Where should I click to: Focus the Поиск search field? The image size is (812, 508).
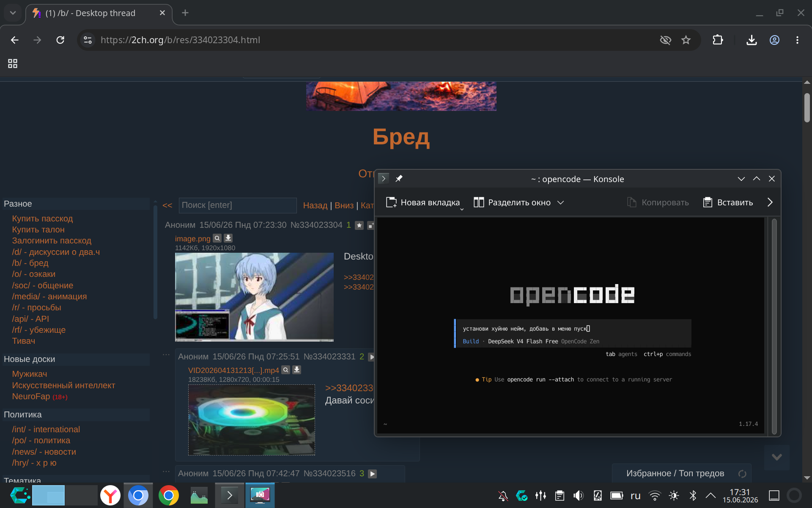tap(238, 205)
